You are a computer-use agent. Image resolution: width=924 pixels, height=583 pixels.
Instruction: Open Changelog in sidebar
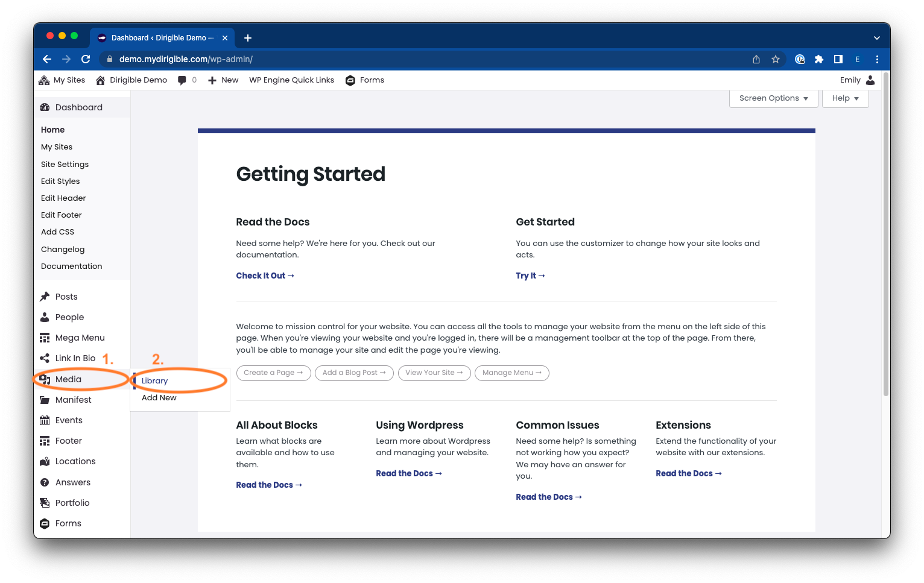[63, 249]
